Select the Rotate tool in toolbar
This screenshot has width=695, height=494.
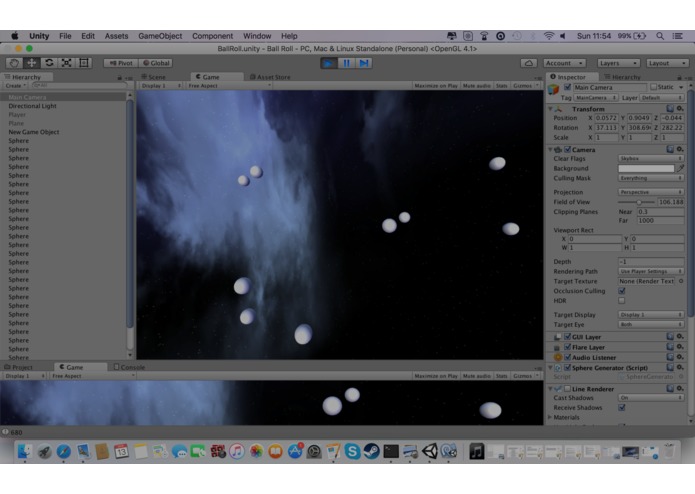click(49, 63)
